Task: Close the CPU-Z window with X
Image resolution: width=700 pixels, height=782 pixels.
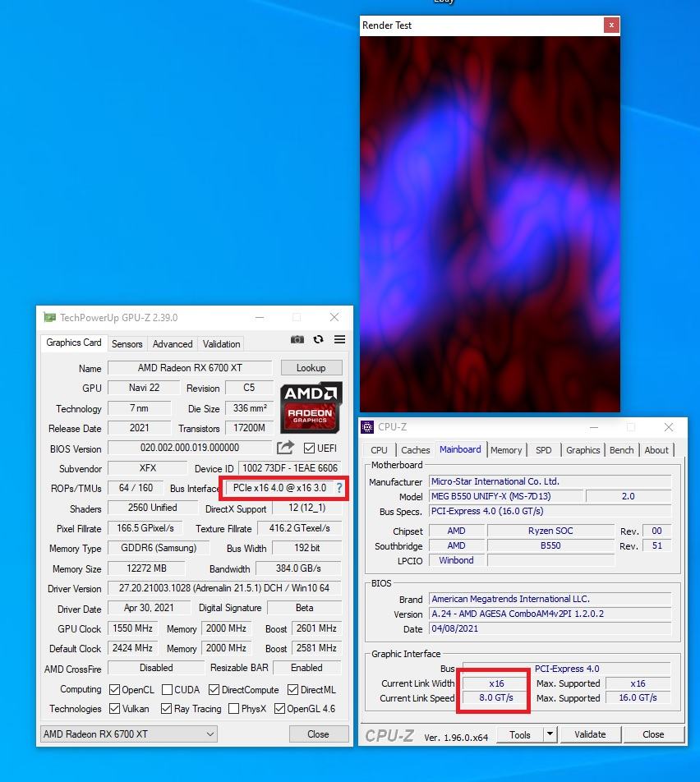Action: pos(669,427)
